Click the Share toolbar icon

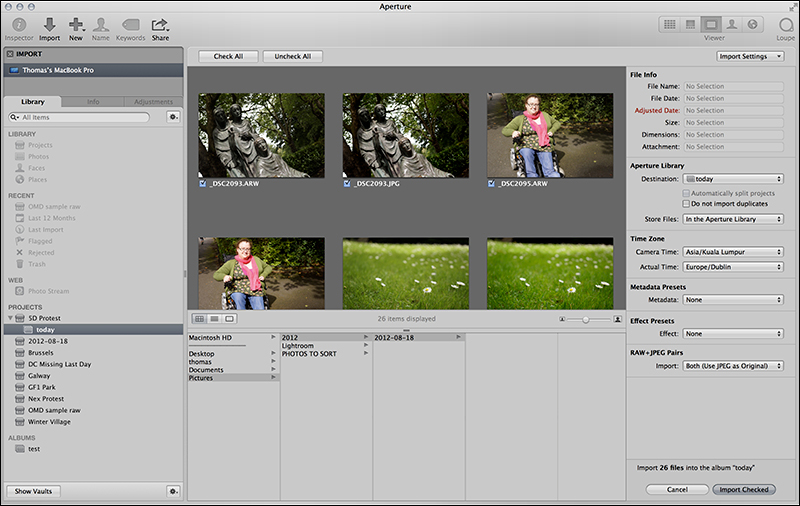coord(160,24)
